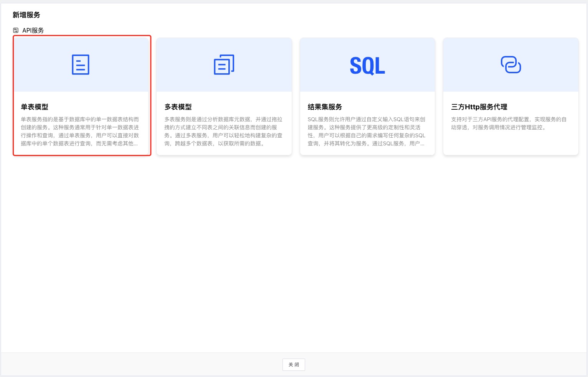Open the highlighted 单表模型 service card
The height and width of the screenshot is (377, 588).
(x=82, y=96)
